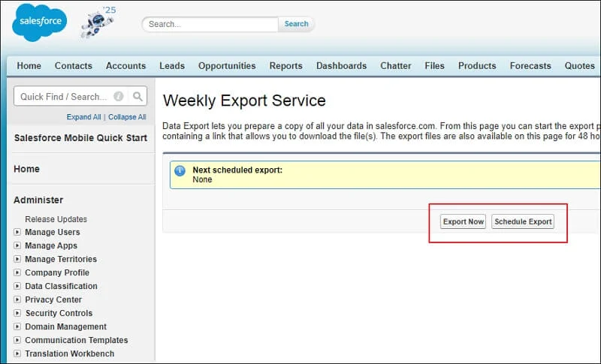Open the Opportunities tab

(227, 66)
